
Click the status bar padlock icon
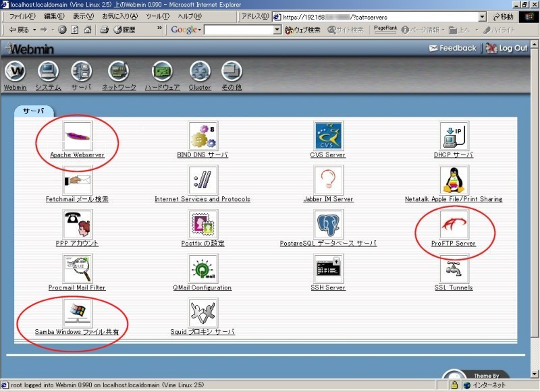pos(454,385)
